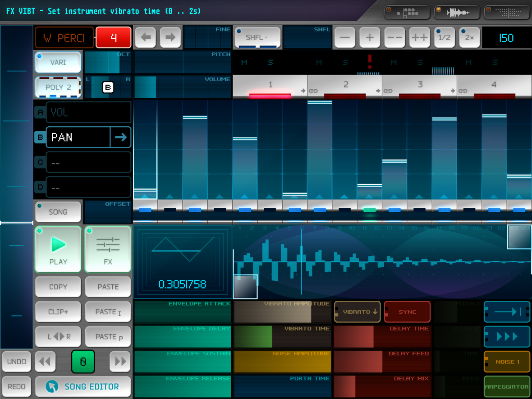Image resolution: width=532 pixels, height=399 pixels.
Task: Open the waveform view at top
Action: point(457,13)
